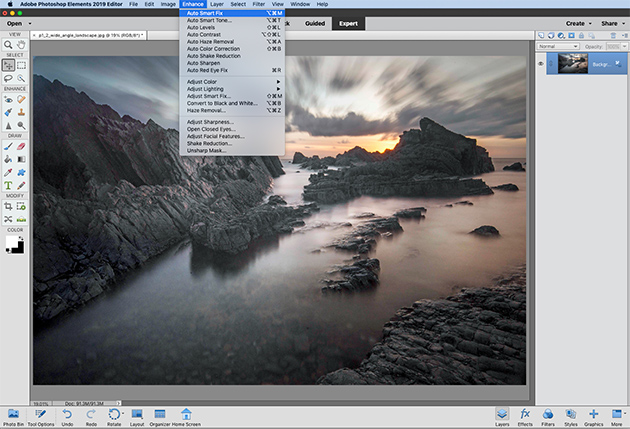Select the Brush tool in Draw section
This screenshot has width=630, height=429.
[x=8, y=146]
